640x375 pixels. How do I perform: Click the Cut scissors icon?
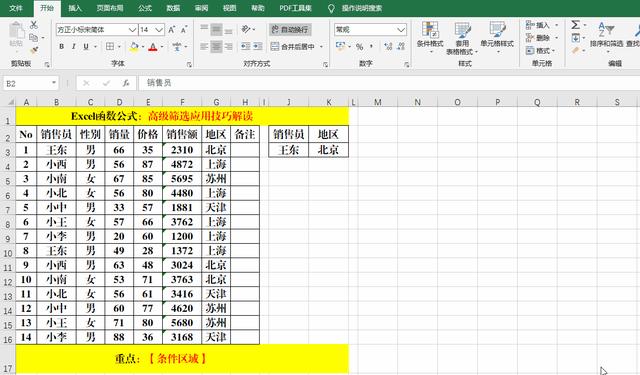(x=34, y=25)
